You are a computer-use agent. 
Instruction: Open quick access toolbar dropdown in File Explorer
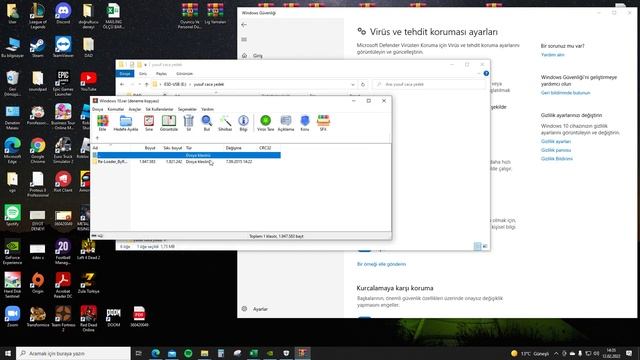[x=145, y=65]
